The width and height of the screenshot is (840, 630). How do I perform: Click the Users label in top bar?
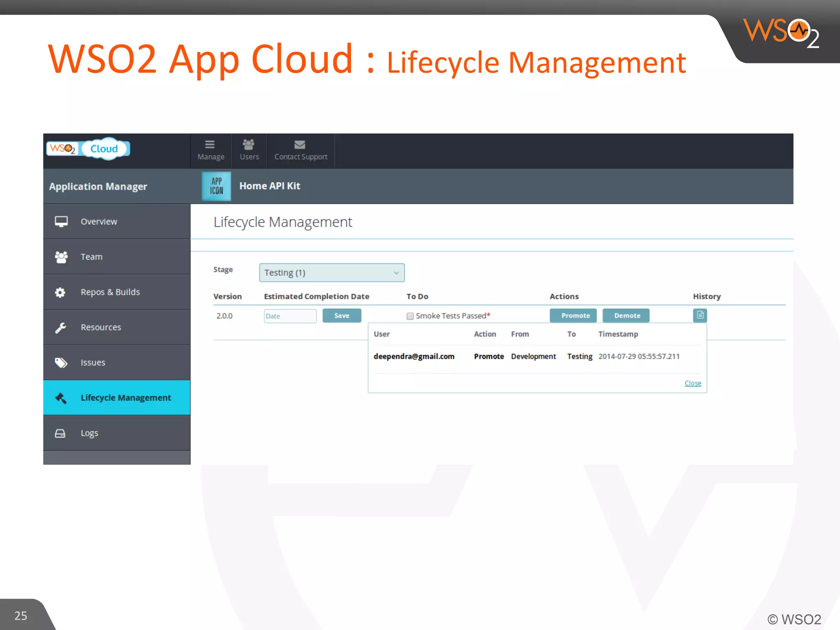coord(249,157)
